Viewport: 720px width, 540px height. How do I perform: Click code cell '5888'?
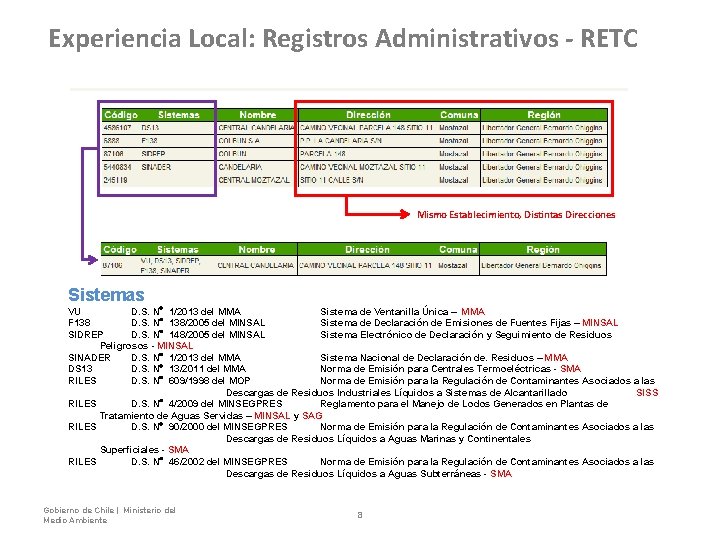tap(111, 141)
